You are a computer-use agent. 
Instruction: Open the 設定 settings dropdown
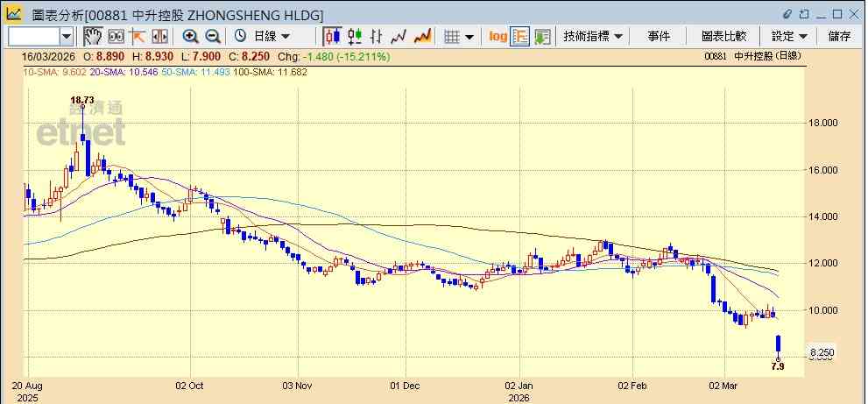click(789, 37)
